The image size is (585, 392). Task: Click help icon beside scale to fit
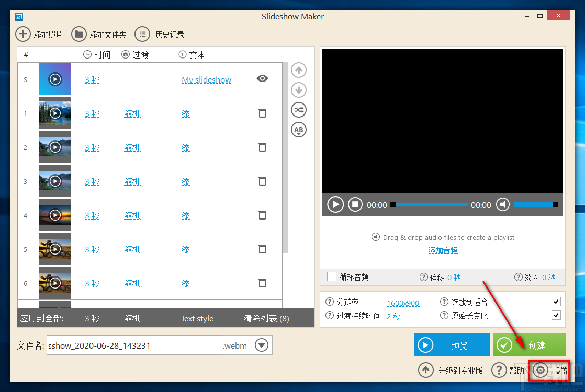pos(444,302)
